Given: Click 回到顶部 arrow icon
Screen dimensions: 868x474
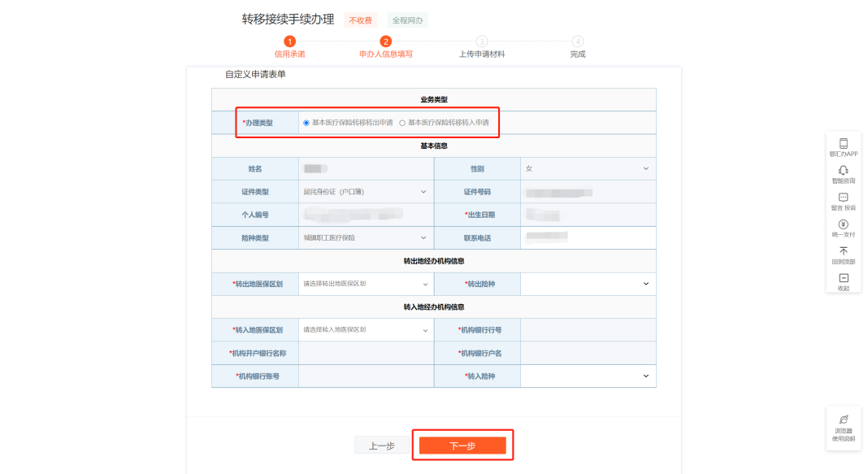Looking at the screenshot, I should coord(843,251).
